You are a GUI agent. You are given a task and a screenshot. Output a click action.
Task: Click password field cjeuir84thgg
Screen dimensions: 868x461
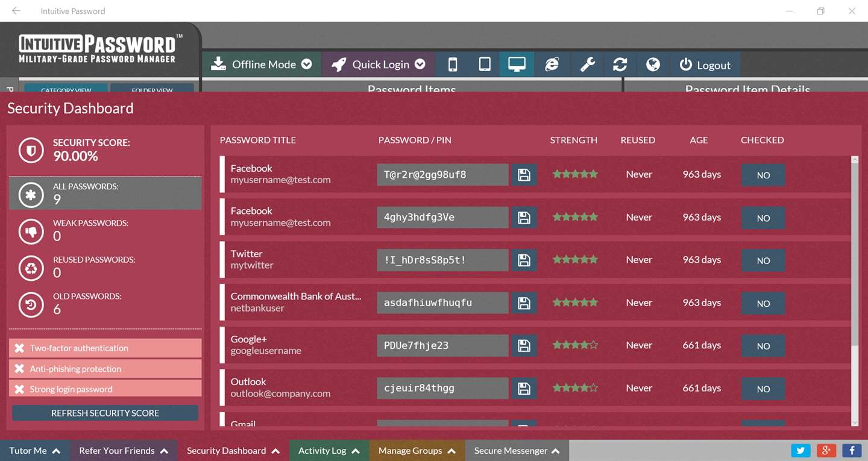(443, 389)
